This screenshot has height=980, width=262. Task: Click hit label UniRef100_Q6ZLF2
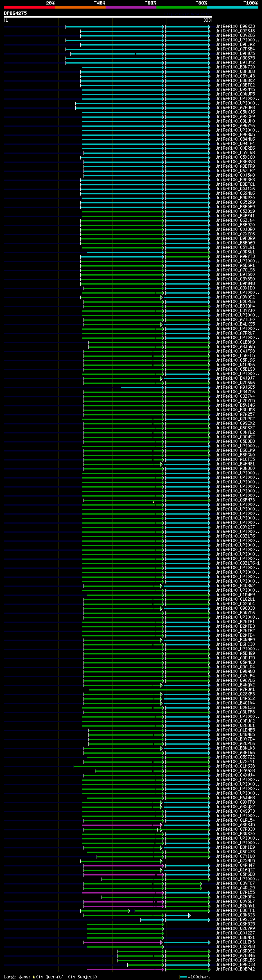(235, 171)
